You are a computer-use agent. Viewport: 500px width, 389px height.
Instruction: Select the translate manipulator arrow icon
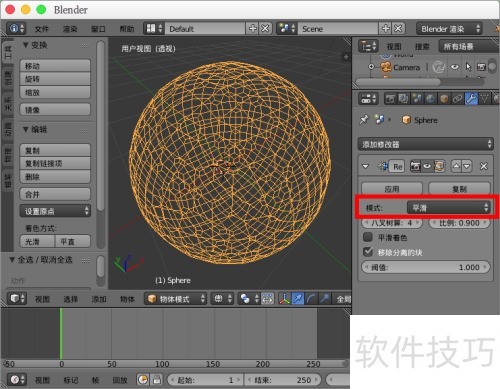(x=298, y=298)
